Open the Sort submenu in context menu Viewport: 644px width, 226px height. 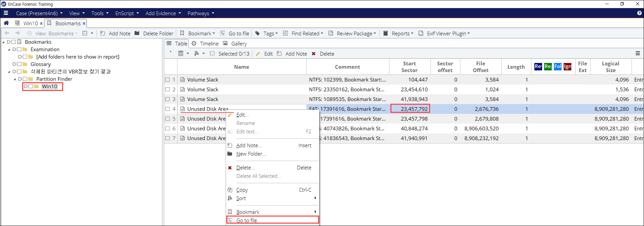click(272, 198)
